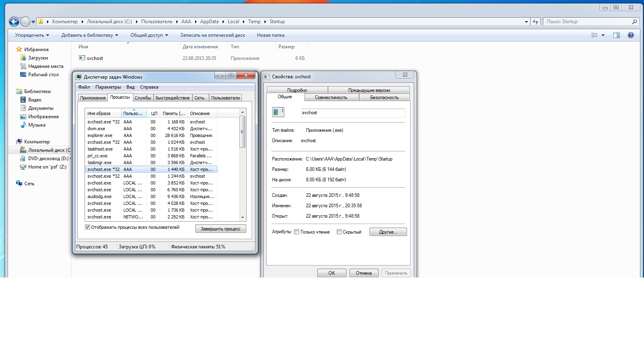Switch to 'Службы' tab in Task Manager
644x345 pixels.
tap(143, 98)
